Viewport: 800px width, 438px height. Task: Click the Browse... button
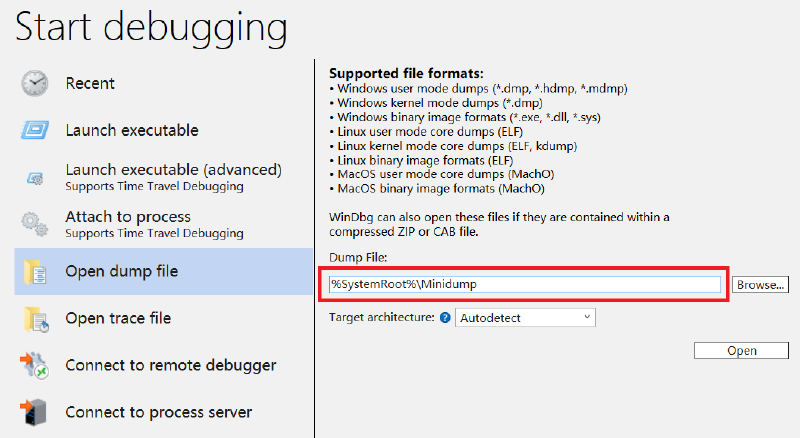click(x=760, y=285)
